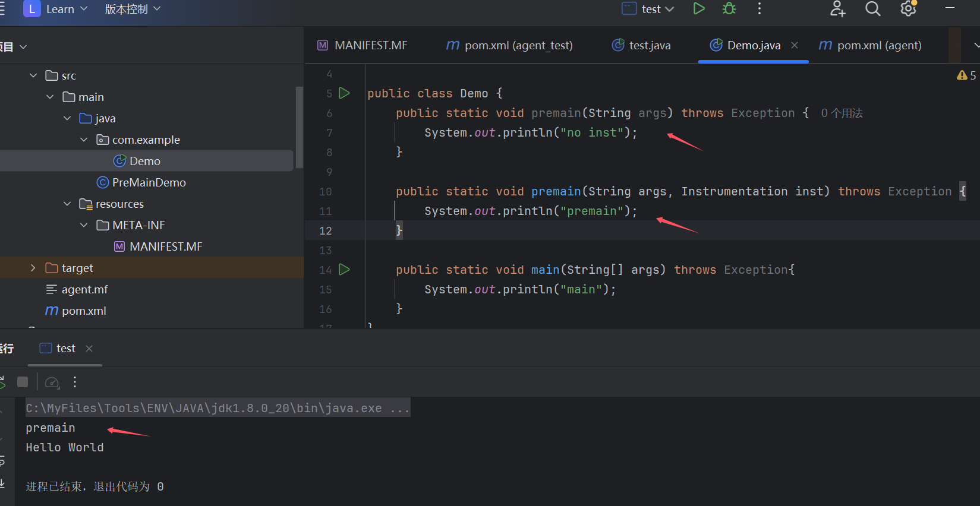980x506 pixels.
Task: Collapse the resources folder
Action: (67, 204)
